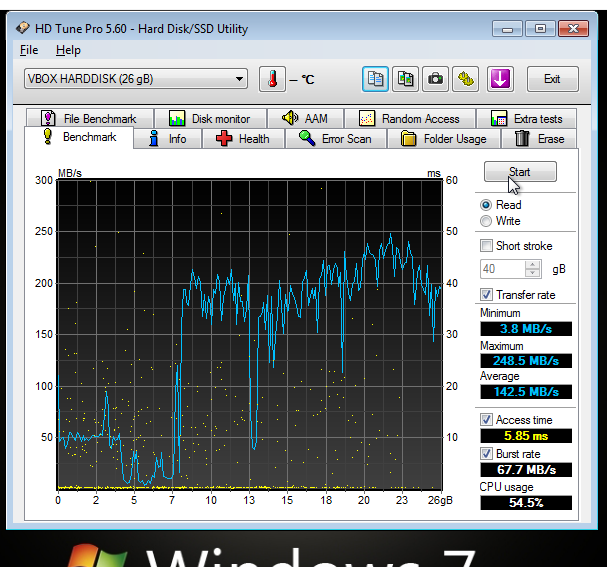Image resolution: width=607 pixels, height=567 pixels.
Task: Click the Random Access scatter icon
Action: tap(367, 118)
